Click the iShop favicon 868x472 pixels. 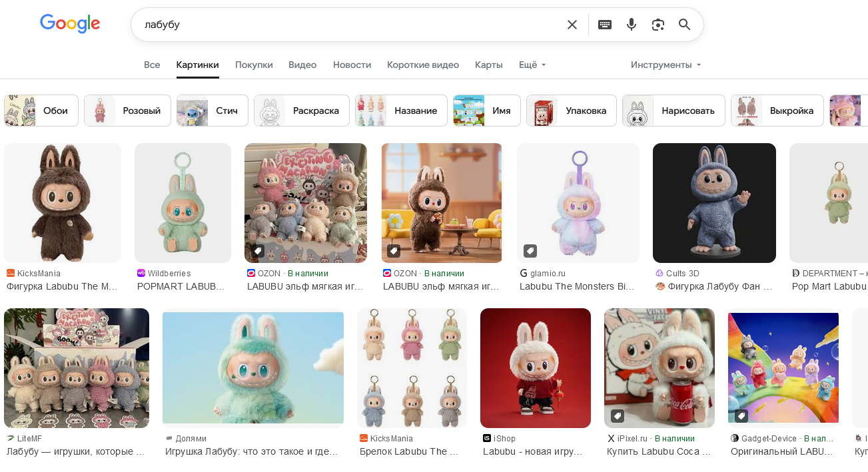pos(487,439)
